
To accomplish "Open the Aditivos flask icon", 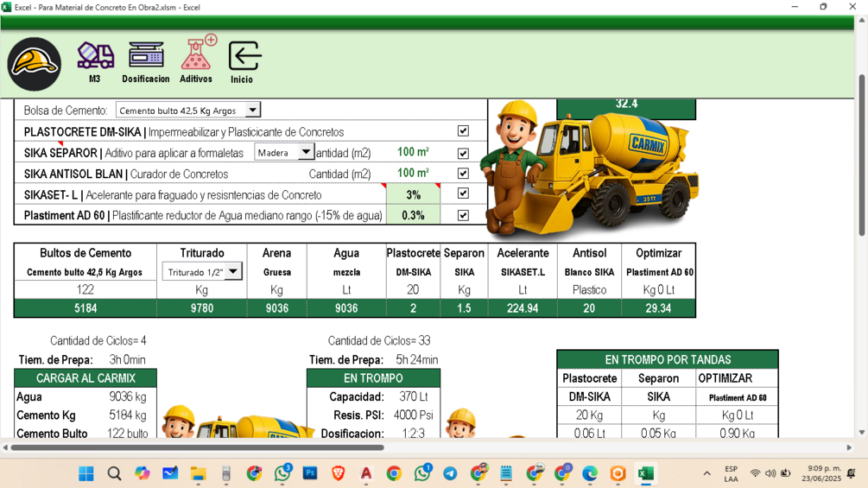I will pyautogui.click(x=197, y=53).
